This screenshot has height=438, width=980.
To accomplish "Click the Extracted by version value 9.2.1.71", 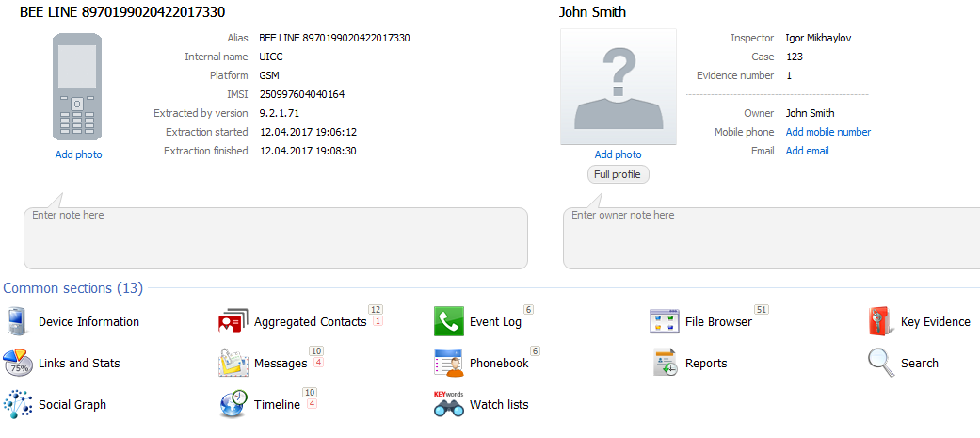I will click(x=280, y=113).
